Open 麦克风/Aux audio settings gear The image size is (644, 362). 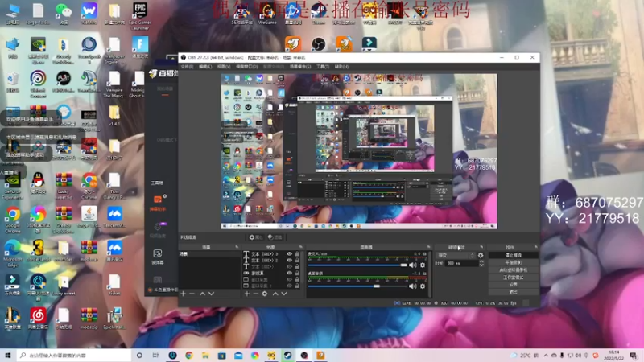423,265
